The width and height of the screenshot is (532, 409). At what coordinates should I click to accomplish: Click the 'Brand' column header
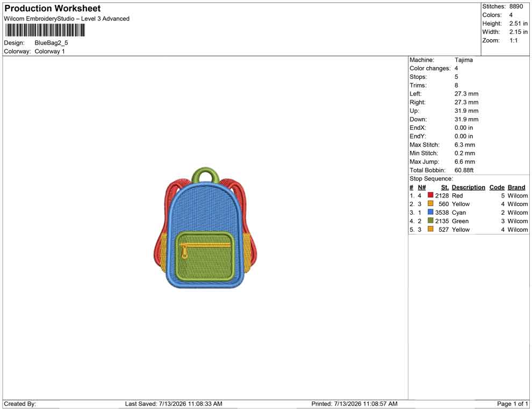[x=516, y=187]
